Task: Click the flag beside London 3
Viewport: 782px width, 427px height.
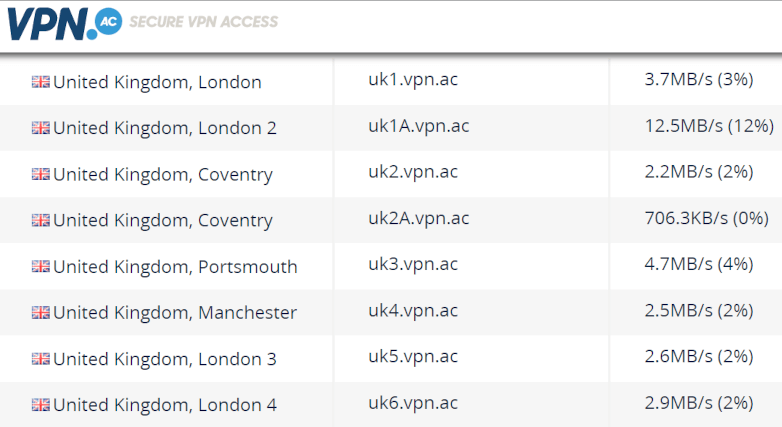Action: tap(40, 359)
